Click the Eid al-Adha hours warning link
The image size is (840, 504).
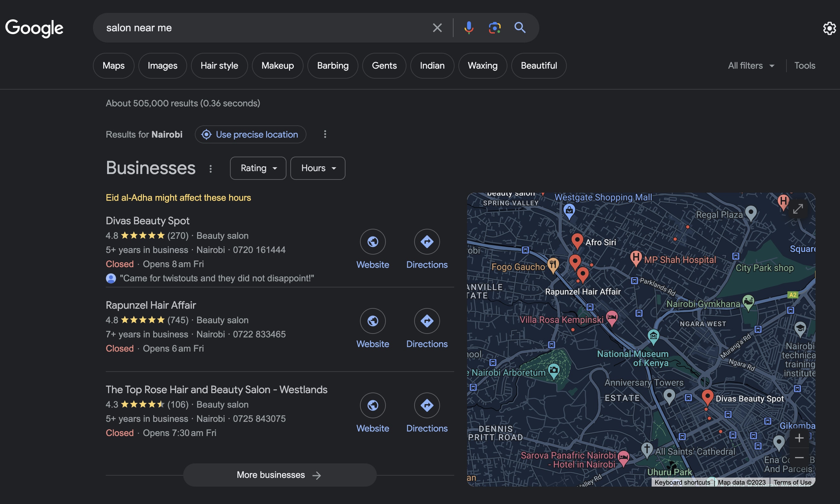point(178,197)
